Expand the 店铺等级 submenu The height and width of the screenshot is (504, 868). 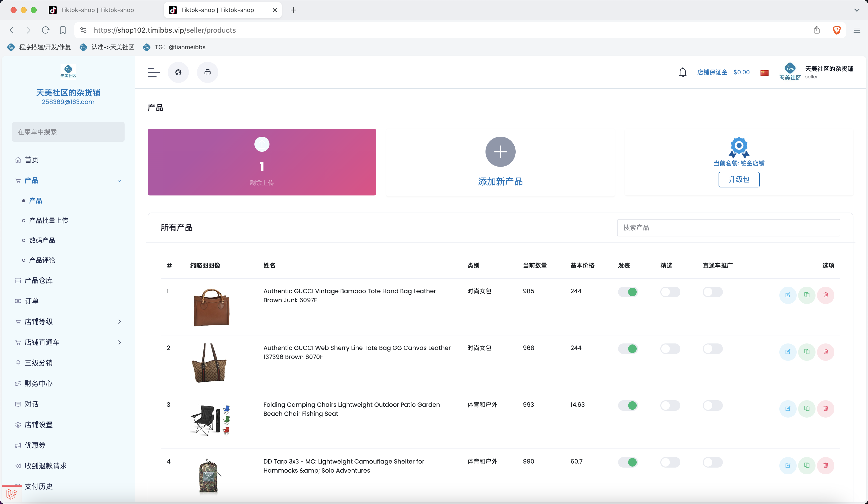pyautogui.click(x=120, y=322)
